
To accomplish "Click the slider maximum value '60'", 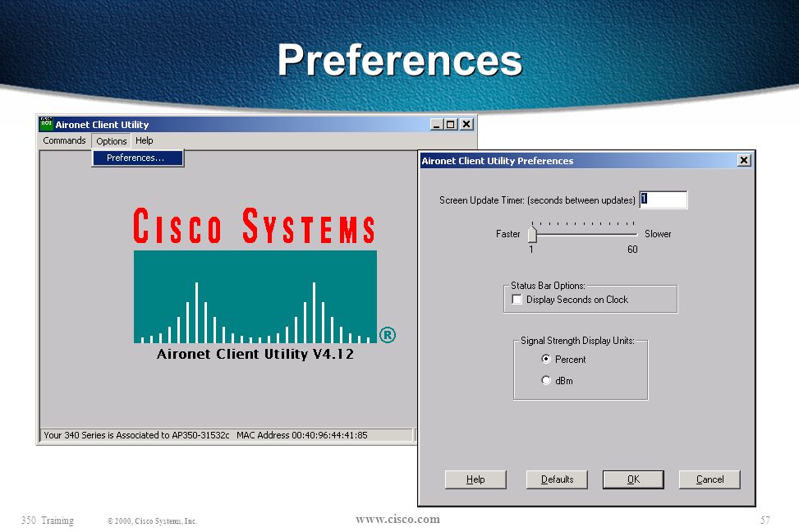I will [x=632, y=250].
